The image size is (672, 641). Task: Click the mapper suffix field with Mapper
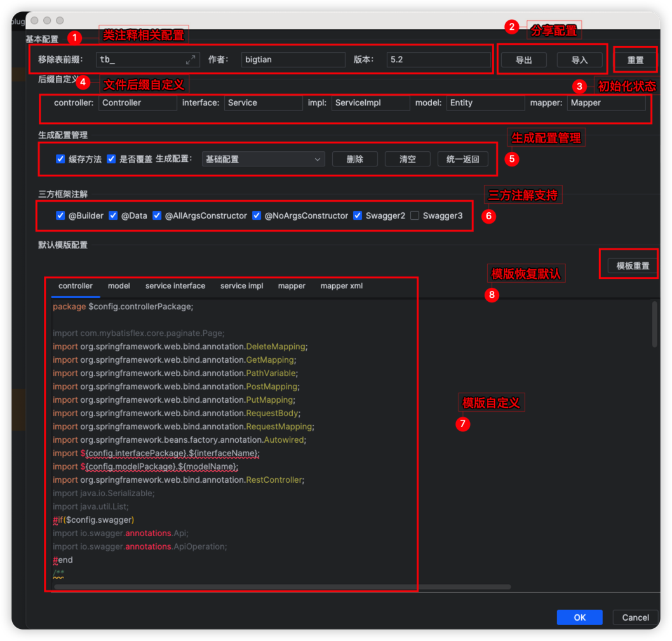(607, 103)
